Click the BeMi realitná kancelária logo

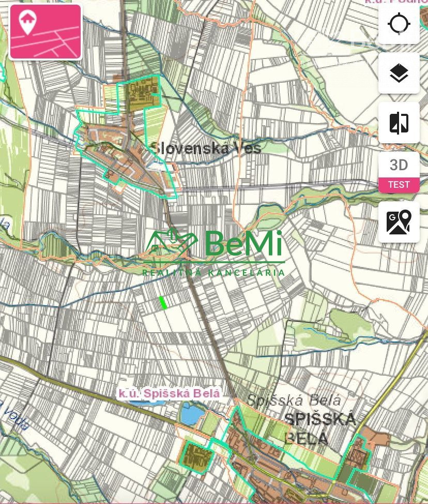213,253
